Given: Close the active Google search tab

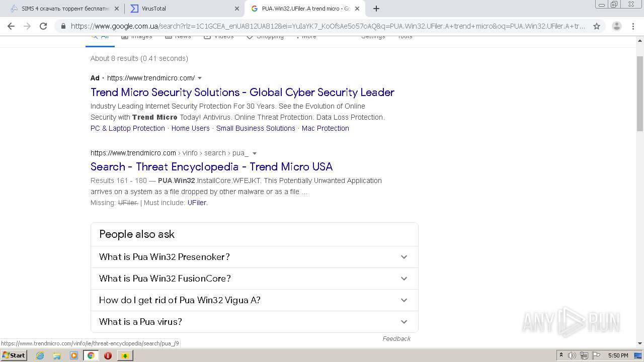Looking at the screenshot, I should pyautogui.click(x=357, y=9).
